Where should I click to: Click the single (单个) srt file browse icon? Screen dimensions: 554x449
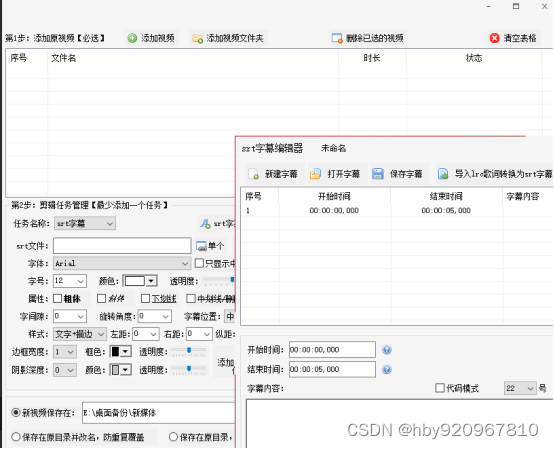click(201, 246)
